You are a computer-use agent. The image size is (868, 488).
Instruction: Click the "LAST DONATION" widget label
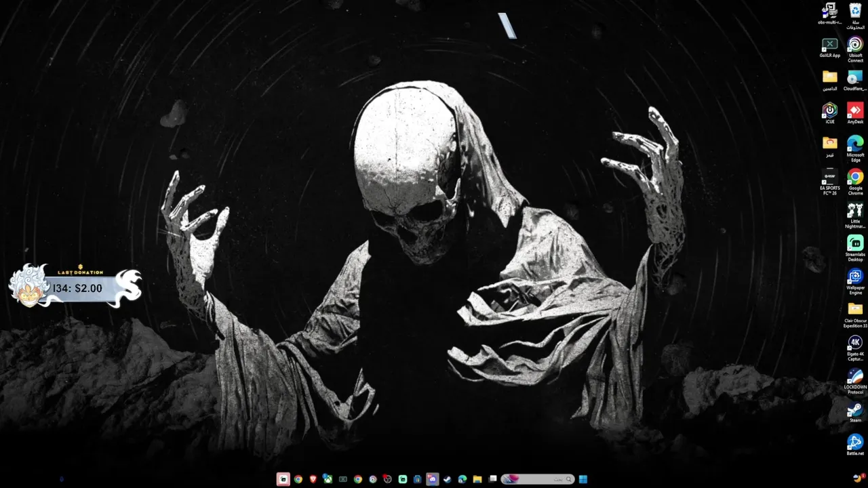(x=81, y=272)
